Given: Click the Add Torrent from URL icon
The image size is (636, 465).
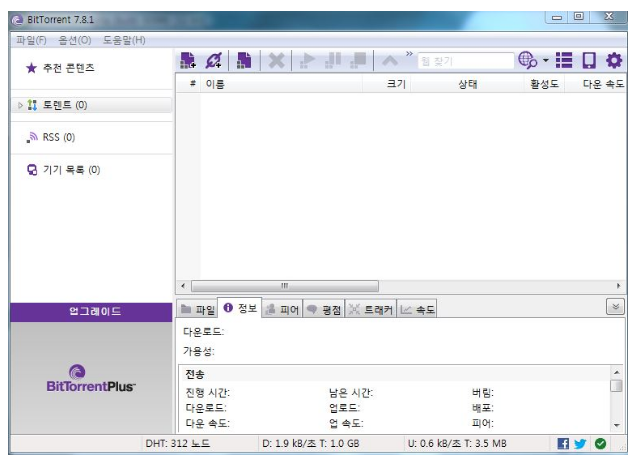Looking at the screenshot, I should (x=214, y=60).
